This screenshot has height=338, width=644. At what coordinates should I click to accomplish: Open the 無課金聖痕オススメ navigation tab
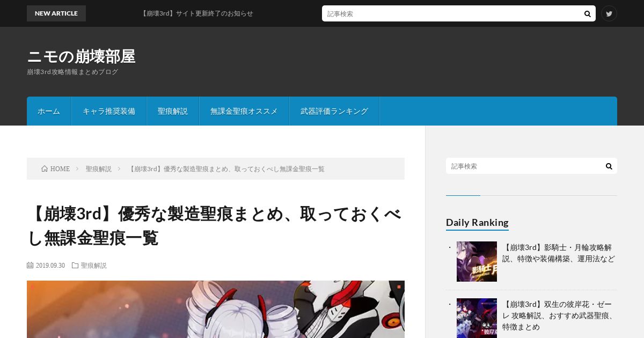pos(244,111)
